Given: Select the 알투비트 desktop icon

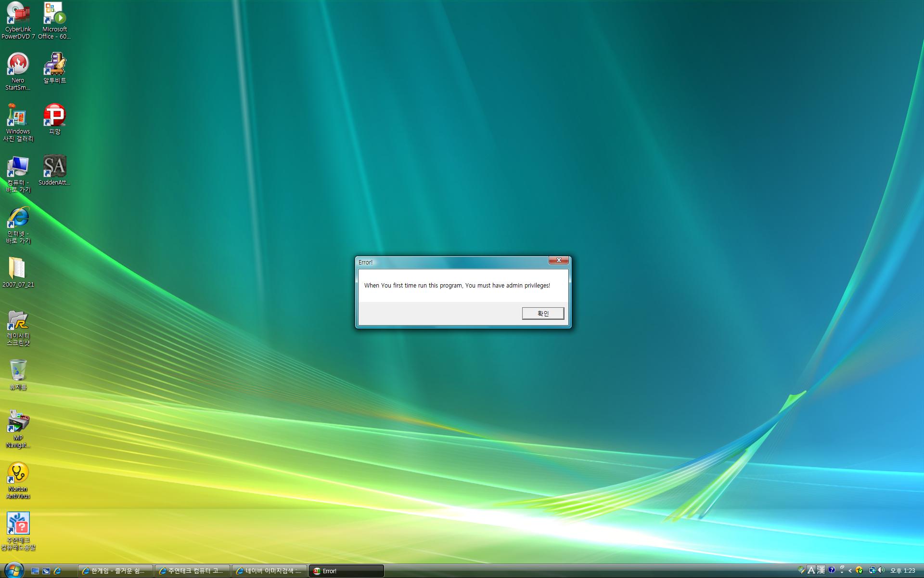Looking at the screenshot, I should [x=54, y=68].
